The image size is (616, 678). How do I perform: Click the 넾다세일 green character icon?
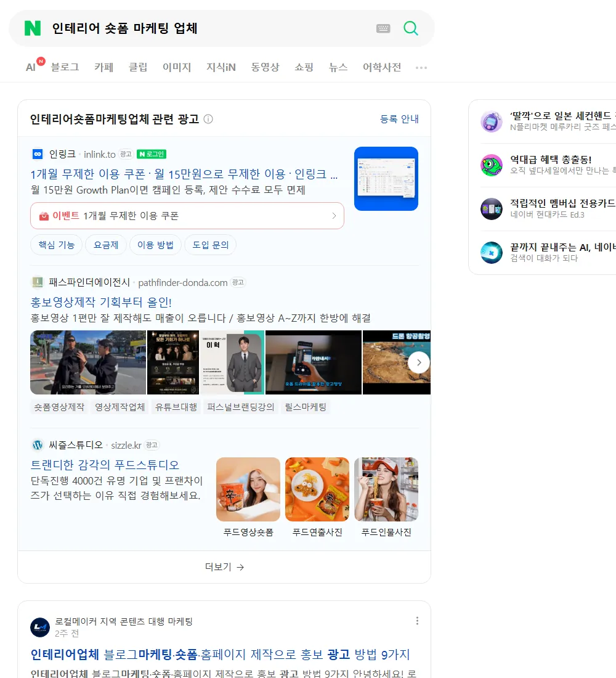click(492, 165)
